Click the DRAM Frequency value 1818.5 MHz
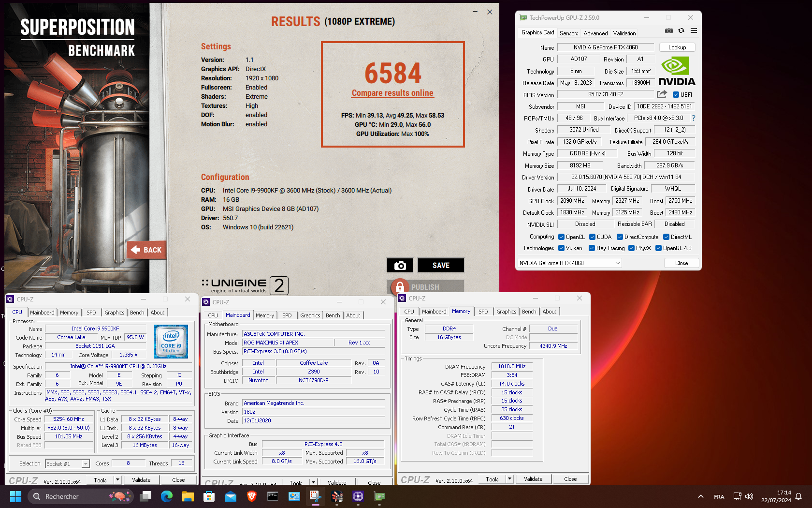This screenshot has height=508, width=812. 512,367
